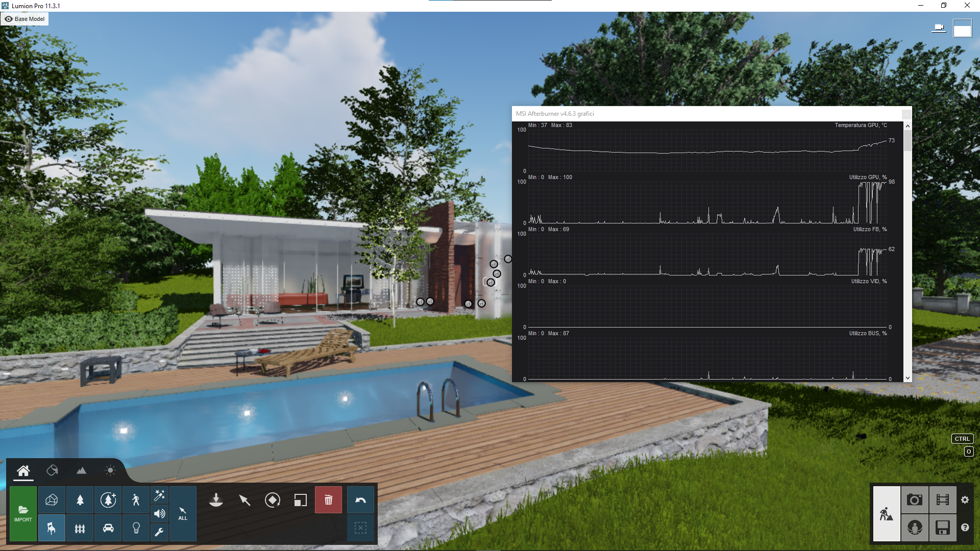
Task: Activate the Scale object tool
Action: coord(301,500)
